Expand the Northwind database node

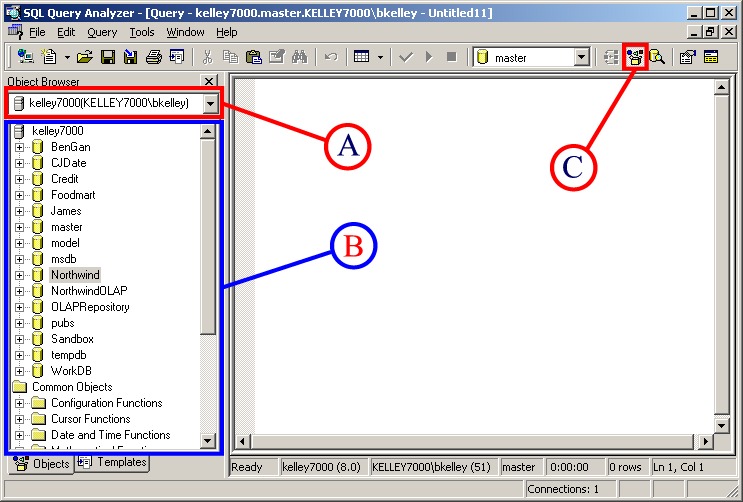pos(19,275)
